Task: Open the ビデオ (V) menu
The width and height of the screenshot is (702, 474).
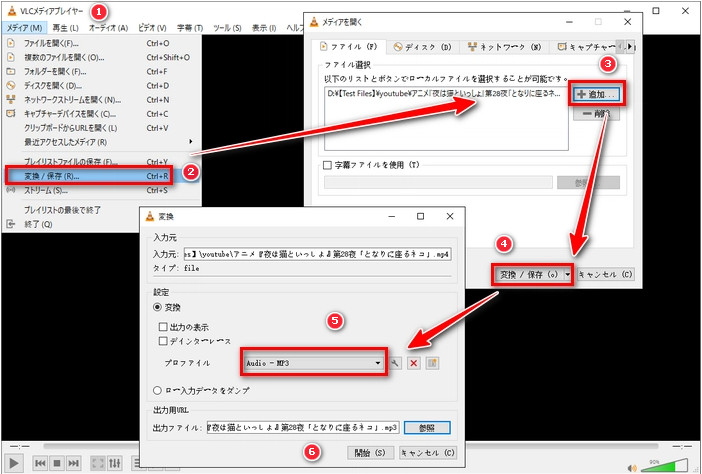Action: 152,28
